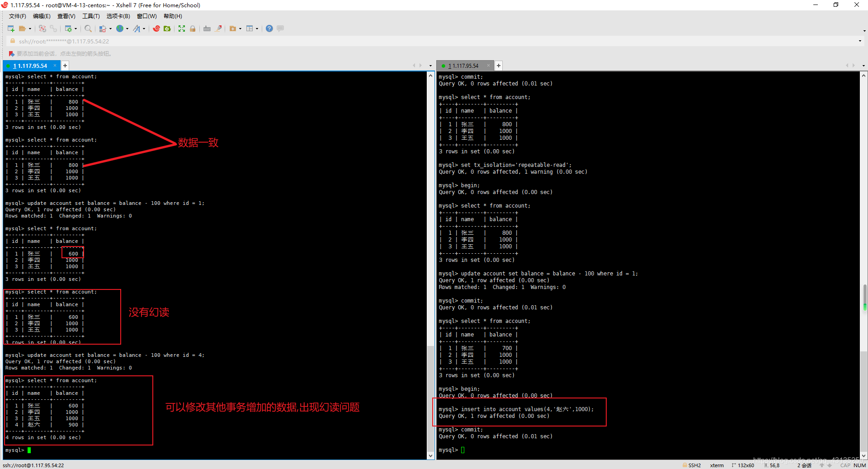Open the 工具(T) menu
Viewport: 868px width, 469px height.
pyautogui.click(x=91, y=16)
